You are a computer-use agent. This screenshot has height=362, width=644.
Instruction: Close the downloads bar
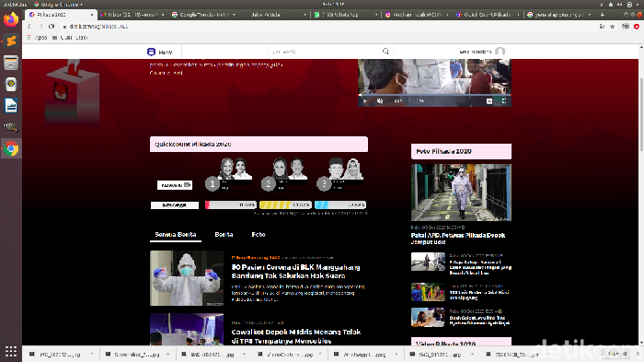(638, 354)
